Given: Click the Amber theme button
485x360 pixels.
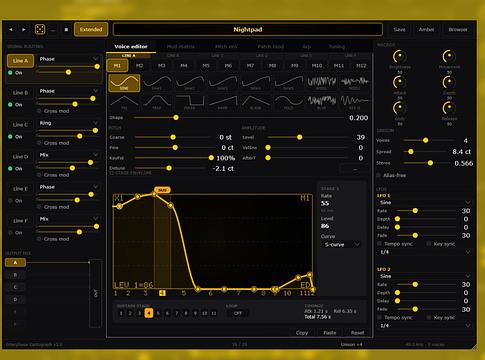Looking at the screenshot, I should [426, 29].
